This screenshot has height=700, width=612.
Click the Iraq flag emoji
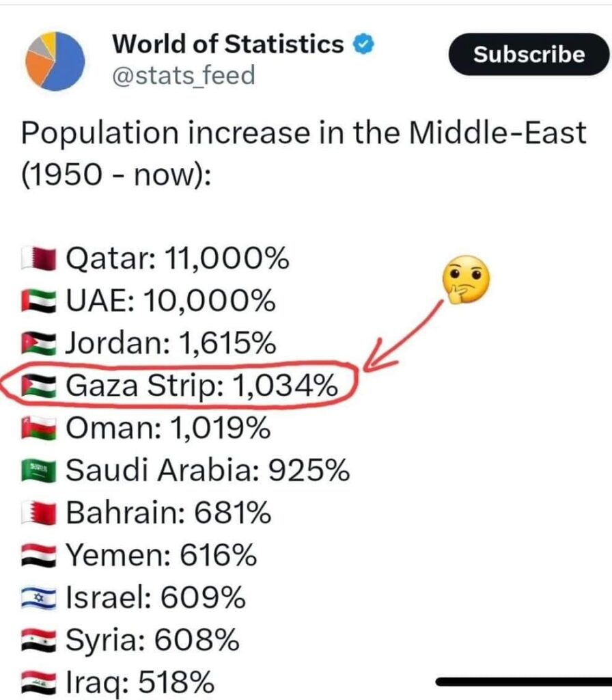[x=39, y=683]
